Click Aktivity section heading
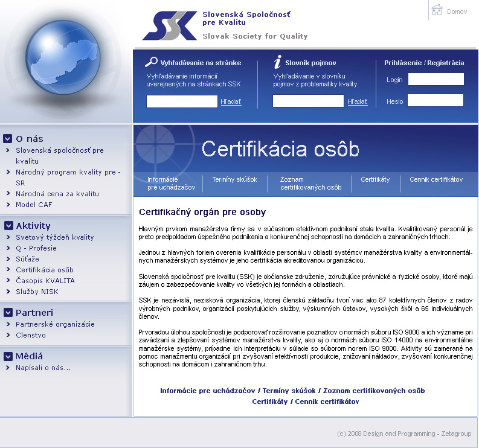This screenshot has height=448, width=479. [x=33, y=226]
